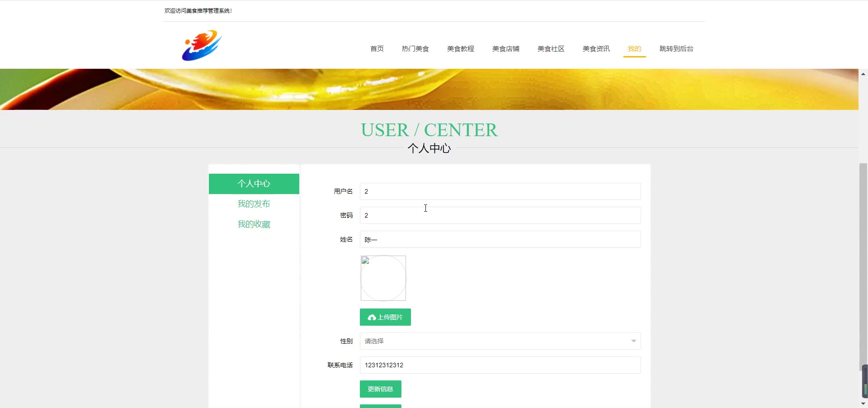Click the scrollbar up arrow
Viewport: 868px width, 408px height.
click(x=863, y=74)
